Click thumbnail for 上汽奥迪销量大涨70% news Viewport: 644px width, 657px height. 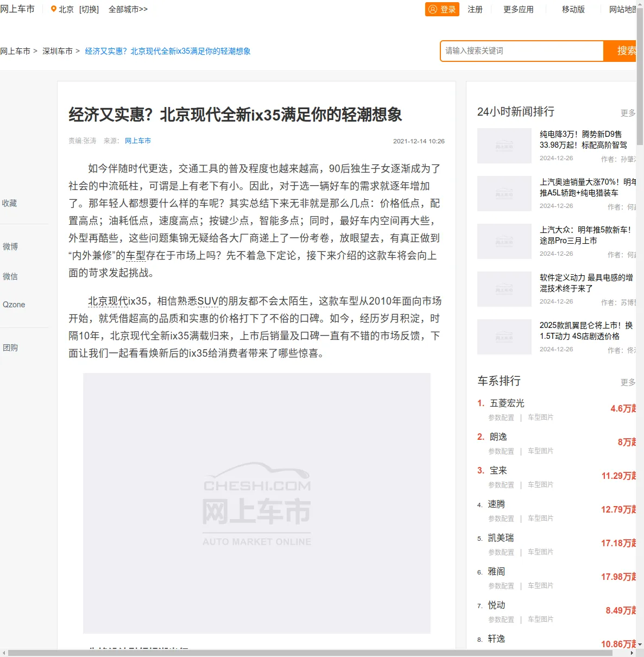tap(504, 194)
